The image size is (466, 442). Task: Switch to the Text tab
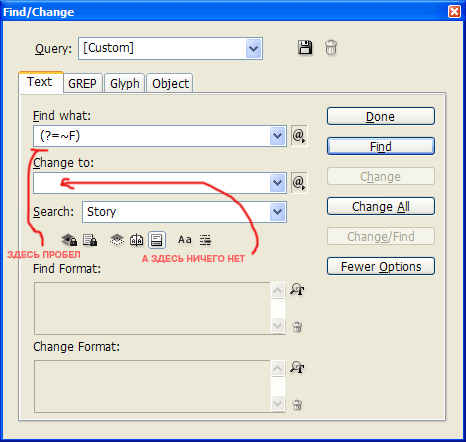click(40, 82)
